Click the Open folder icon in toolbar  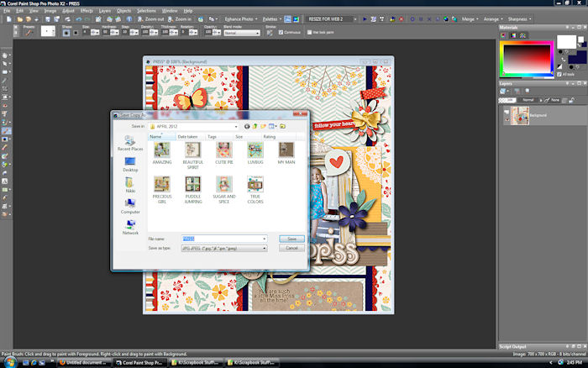(x=19, y=19)
